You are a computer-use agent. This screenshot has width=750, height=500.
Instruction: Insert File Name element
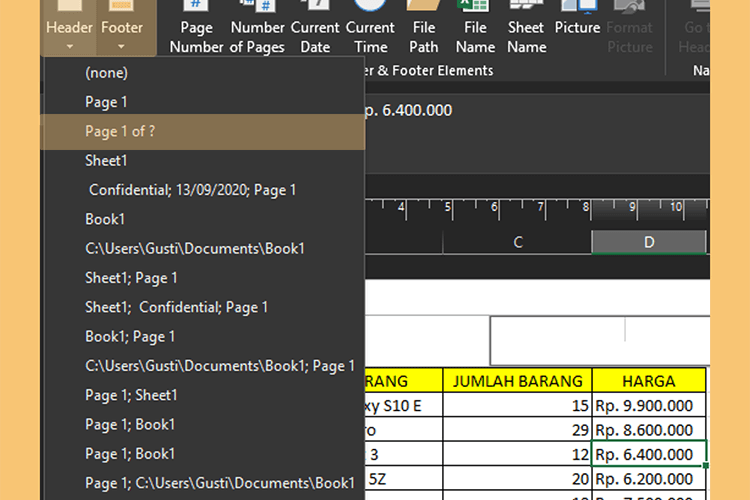(475, 28)
